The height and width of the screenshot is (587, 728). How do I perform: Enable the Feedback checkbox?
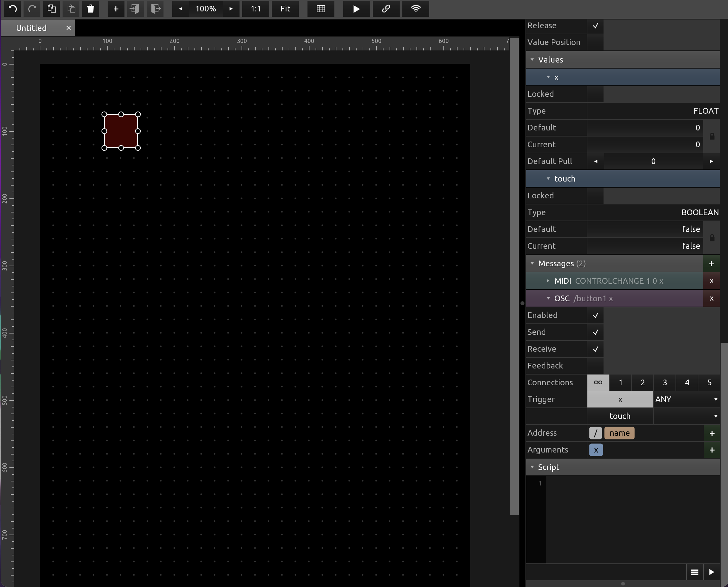tap(595, 365)
